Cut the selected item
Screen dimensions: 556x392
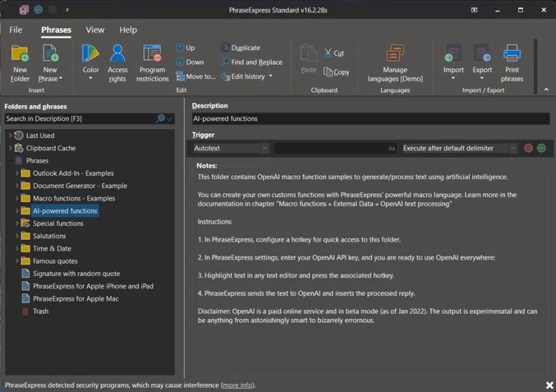point(334,54)
